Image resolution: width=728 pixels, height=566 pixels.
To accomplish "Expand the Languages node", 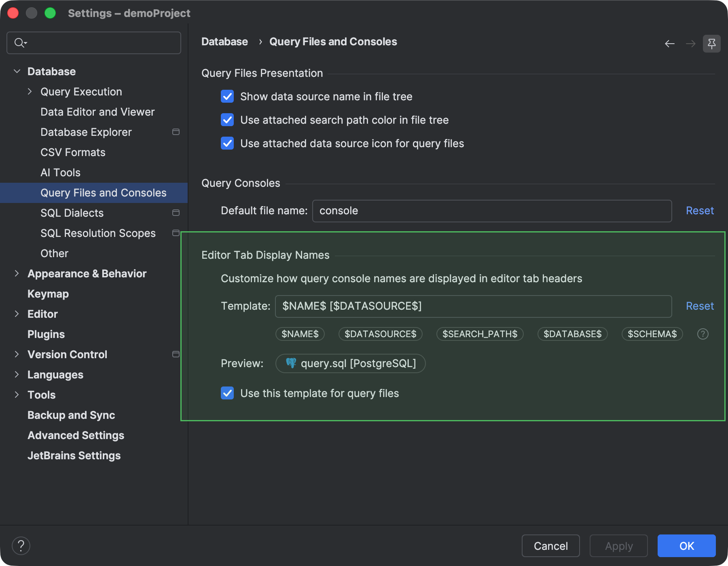I will [17, 374].
